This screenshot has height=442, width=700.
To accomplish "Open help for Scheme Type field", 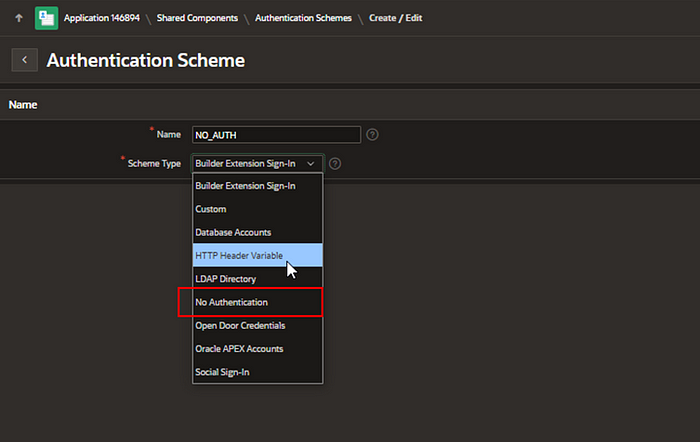I will point(335,164).
